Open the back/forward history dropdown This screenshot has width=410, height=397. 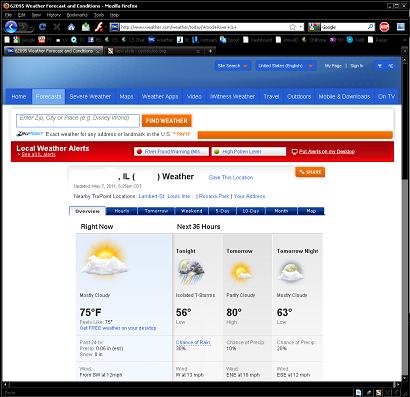coord(31,27)
